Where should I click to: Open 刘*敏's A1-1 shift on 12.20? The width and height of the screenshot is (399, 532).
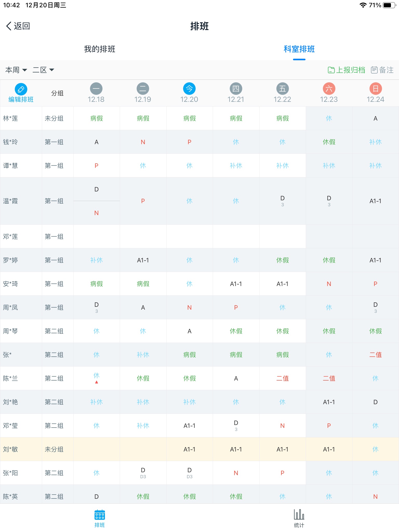coord(189,449)
